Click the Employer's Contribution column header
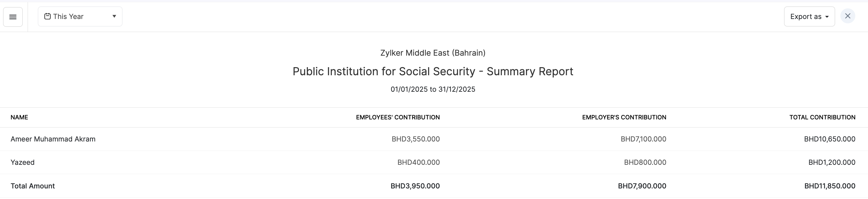 tap(624, 117)
